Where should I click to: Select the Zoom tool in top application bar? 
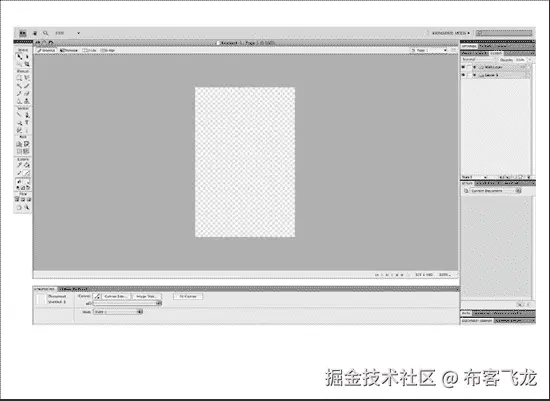pyautogui.click(x=46, y=33)
